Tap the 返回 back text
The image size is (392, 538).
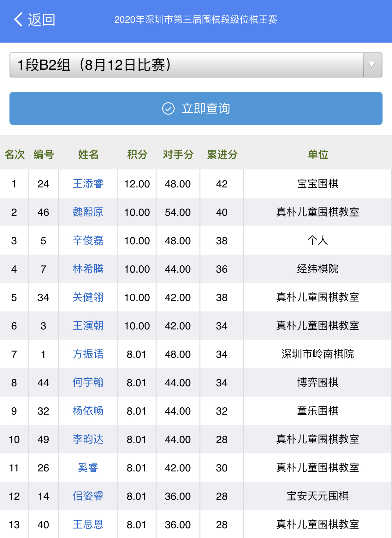coord(42,20)
